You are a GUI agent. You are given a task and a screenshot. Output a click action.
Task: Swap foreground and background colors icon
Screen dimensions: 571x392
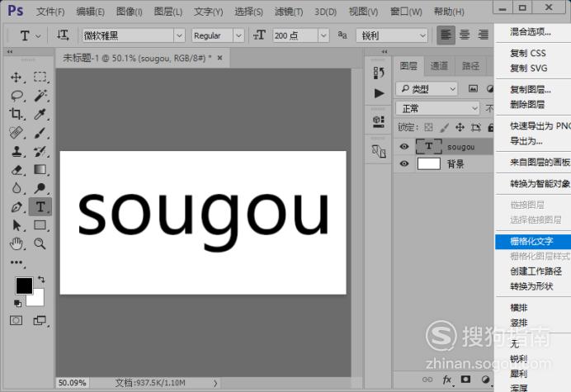(x=41, y=280)
